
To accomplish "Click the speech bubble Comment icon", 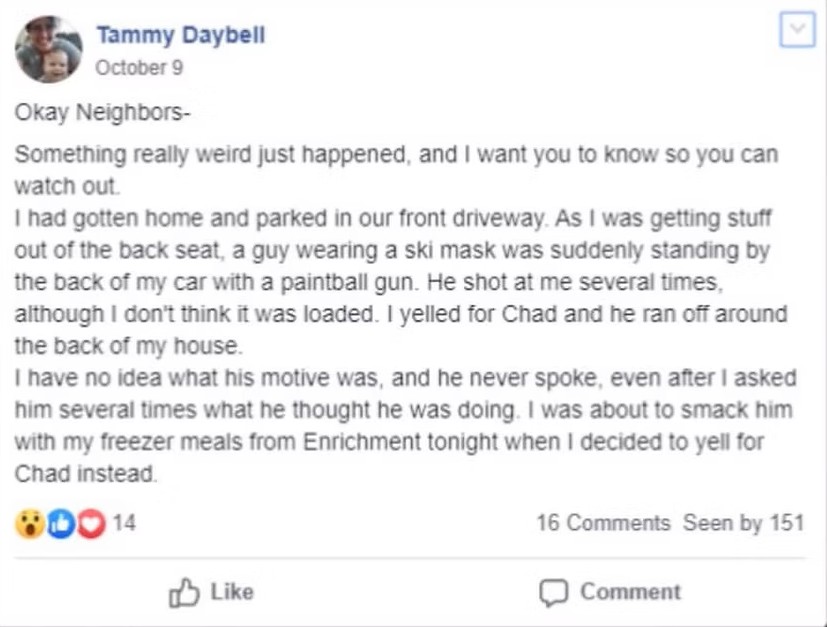I will click(553, 592).
